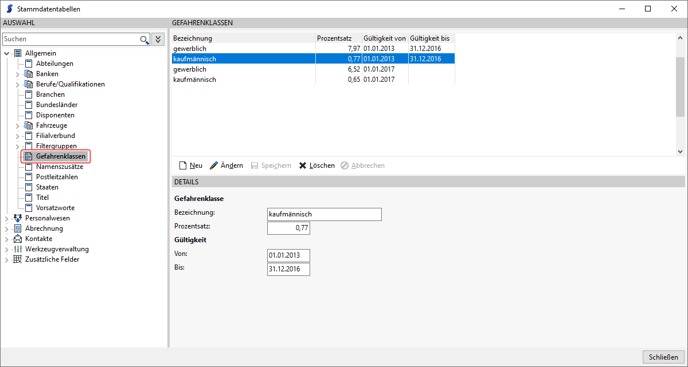Click the Speichern save button
Screen dimensions: 688x367
click(x=271, y=166)
